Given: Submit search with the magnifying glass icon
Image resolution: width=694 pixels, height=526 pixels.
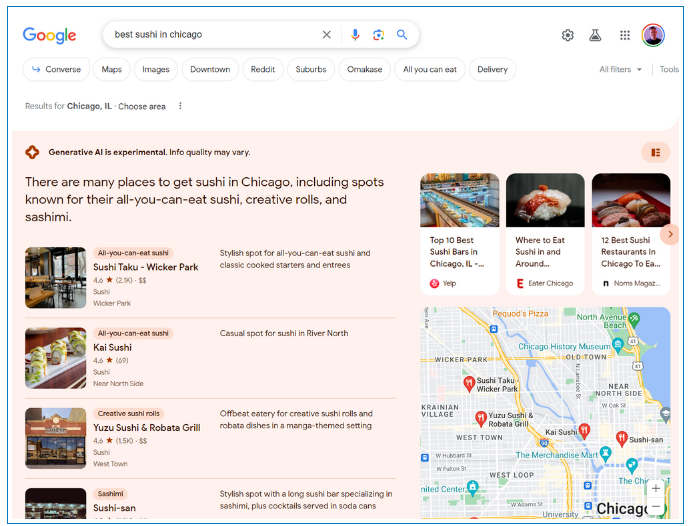Looking at the screenshot, I should click(402, 35).
